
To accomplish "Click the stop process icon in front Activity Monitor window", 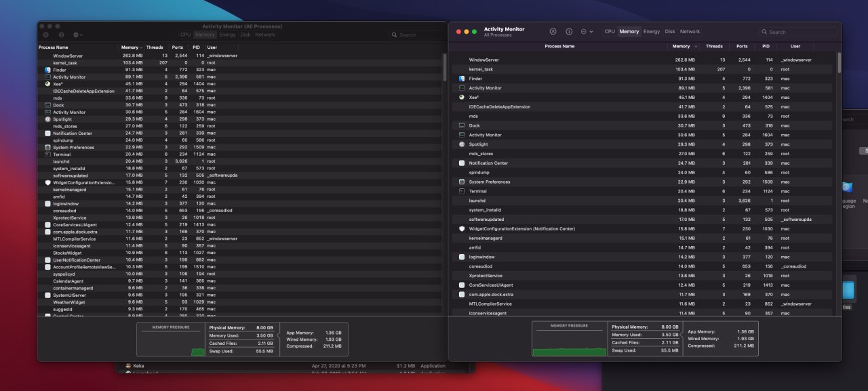I will [553, 31].
